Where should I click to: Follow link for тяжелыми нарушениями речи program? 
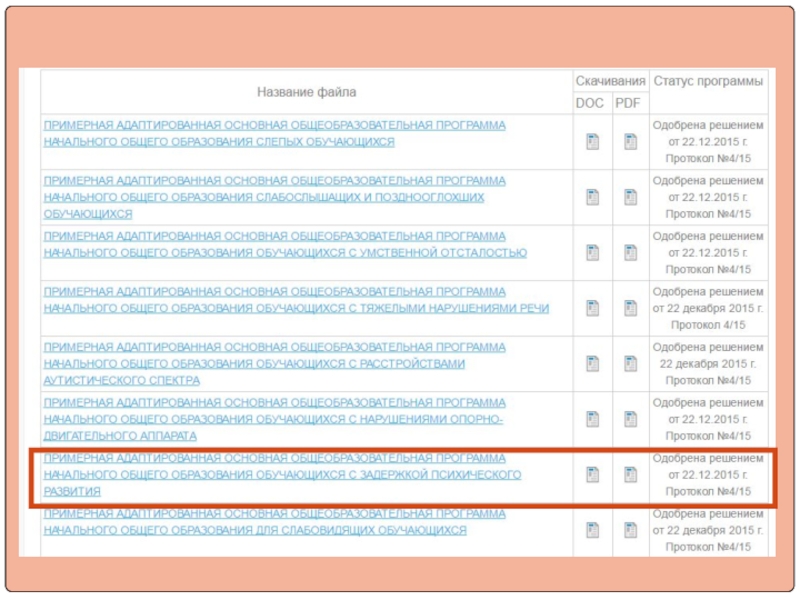pyautogui.click(x=295, y=299)
